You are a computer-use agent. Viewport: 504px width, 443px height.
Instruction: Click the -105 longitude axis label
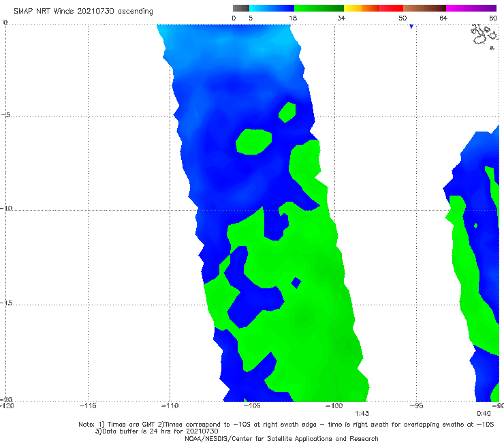coord(252,406)
